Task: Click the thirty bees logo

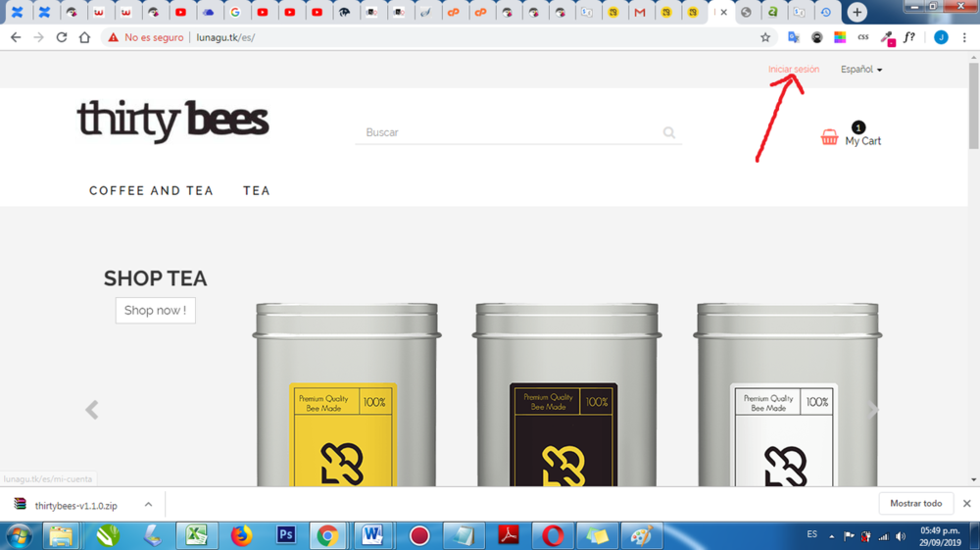Action: coord(172,121)
